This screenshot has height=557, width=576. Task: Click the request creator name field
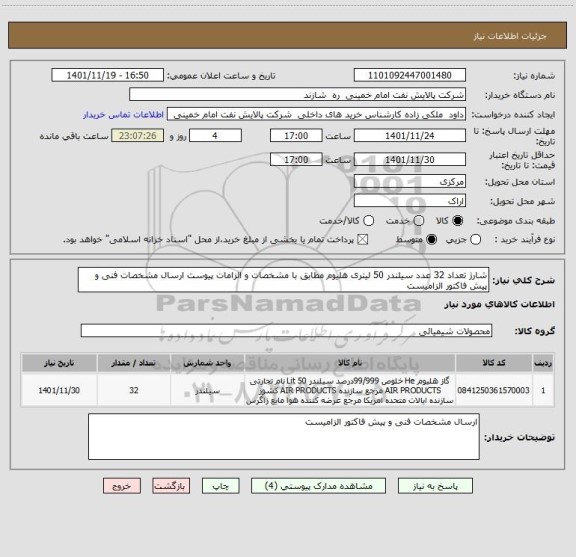pyautogui.click(x=316, y=114)
